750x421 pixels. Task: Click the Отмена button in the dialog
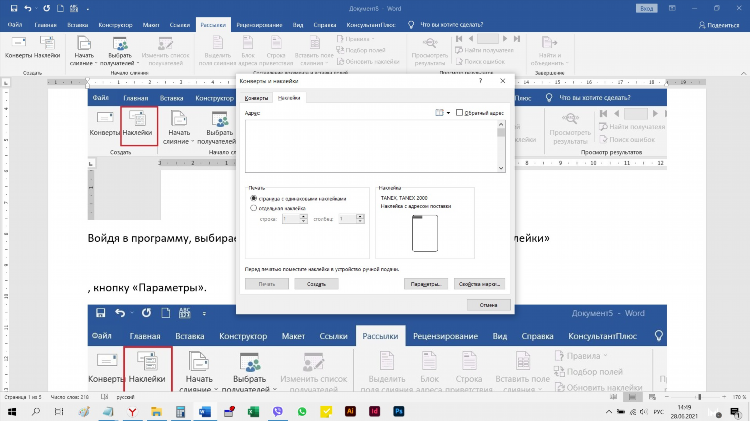click(x=488, y=305)
